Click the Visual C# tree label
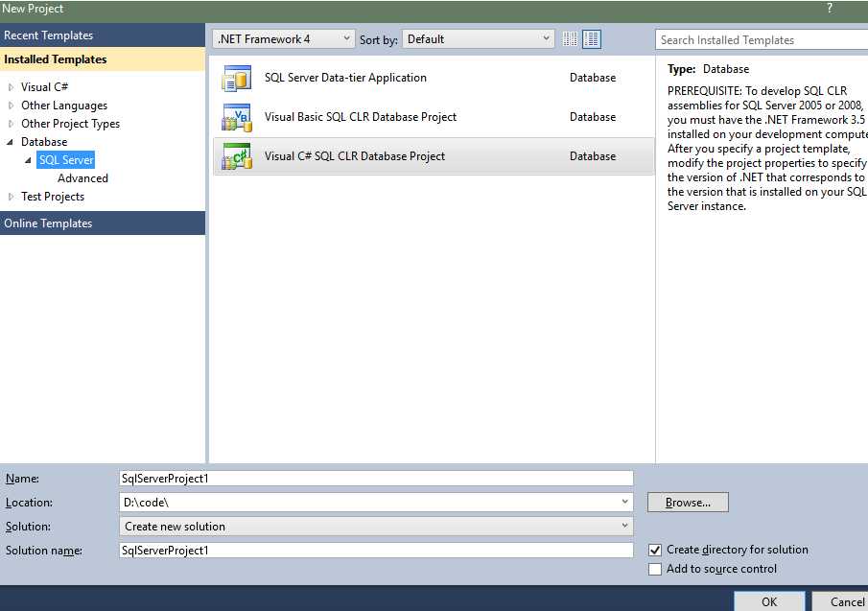This screenshot has width=868, height=611. [x=44, y=87]
